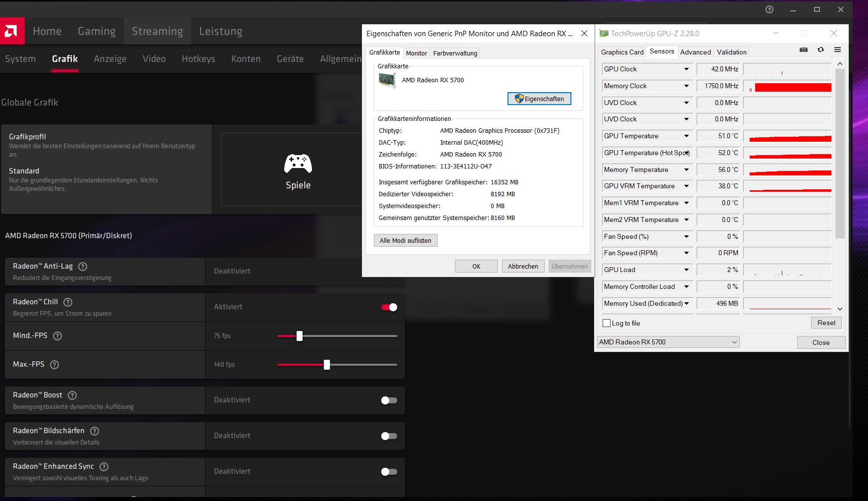Open the Geräte sub-tab
This screenshot has width=868, height=501.
[x=290, y=59]
